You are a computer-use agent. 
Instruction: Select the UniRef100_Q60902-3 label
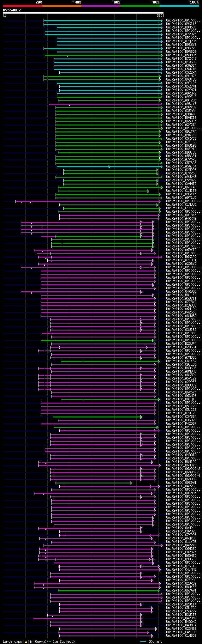[x=183, y=472]
